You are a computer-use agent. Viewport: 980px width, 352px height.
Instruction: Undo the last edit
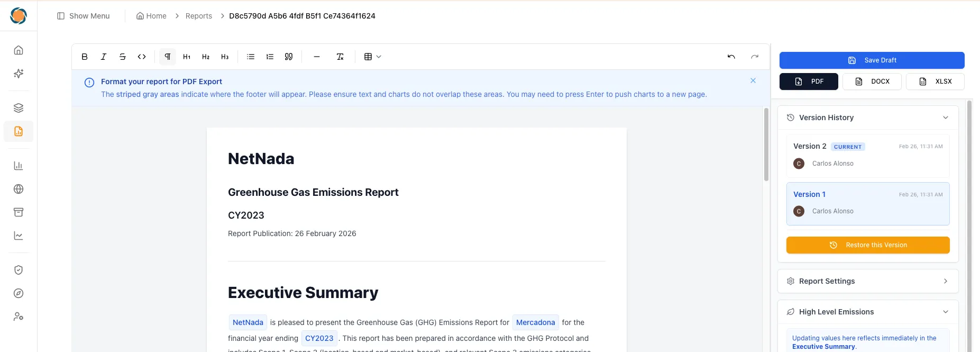(x=731, y=57)
